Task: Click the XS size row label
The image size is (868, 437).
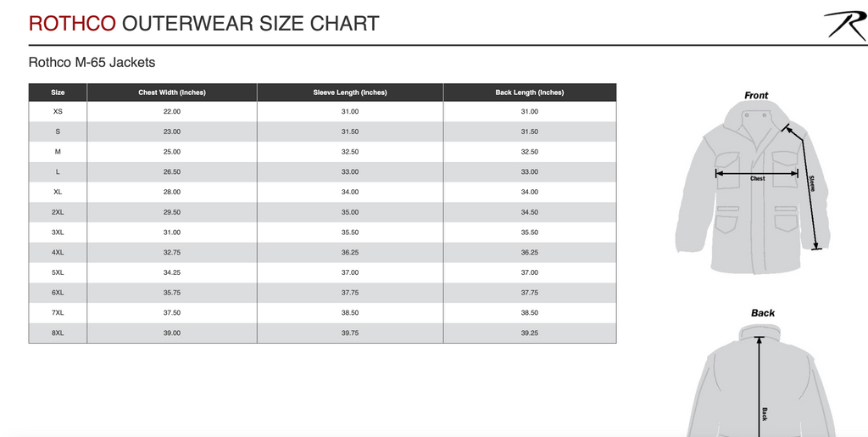Action: click(58, 112)
